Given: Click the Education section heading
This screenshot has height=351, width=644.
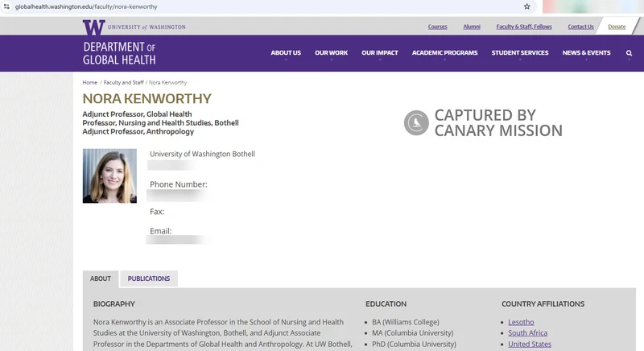Looking at the screenshot, I should pos(386,304).
